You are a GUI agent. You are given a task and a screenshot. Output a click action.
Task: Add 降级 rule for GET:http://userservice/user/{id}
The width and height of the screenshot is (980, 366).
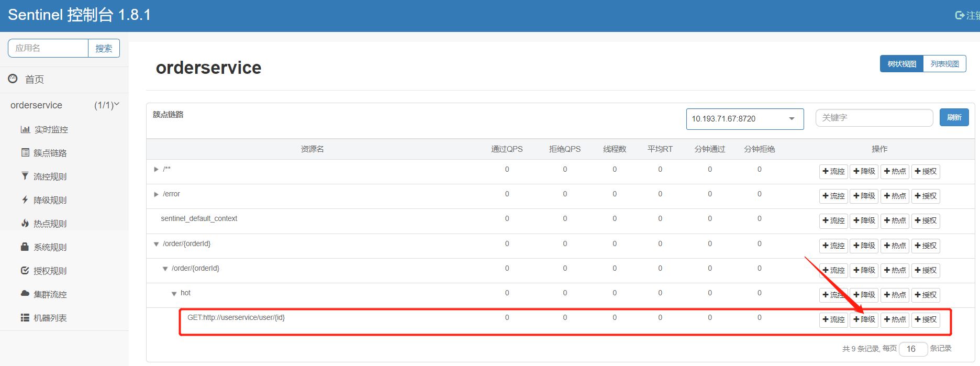point(864,319)
